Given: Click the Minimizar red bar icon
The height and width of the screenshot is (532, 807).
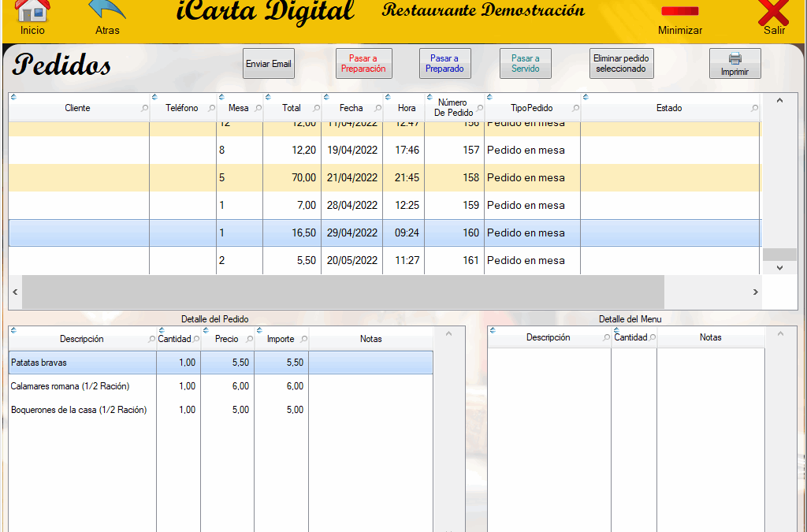Looking at the screenshot, I should (680, 11).
